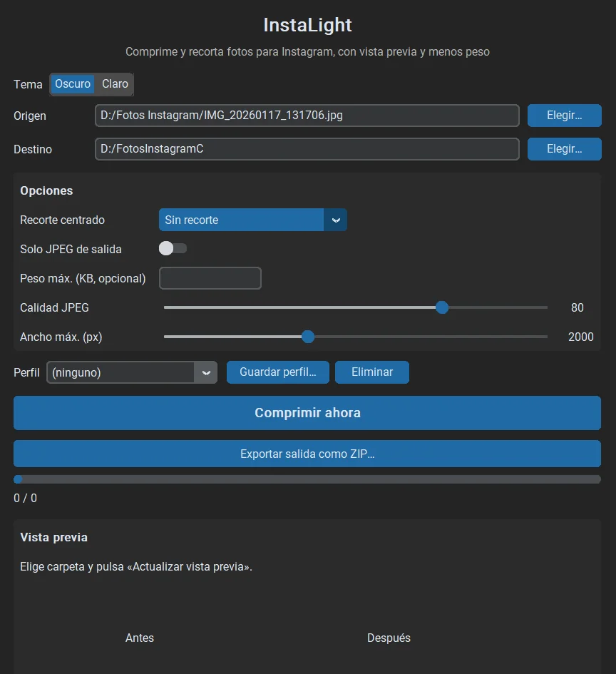Viewport: 616px width, 674px height.
Task: Click Exportar salida como ZIP button
Action: pyautogui.click(x=307, y=454)
